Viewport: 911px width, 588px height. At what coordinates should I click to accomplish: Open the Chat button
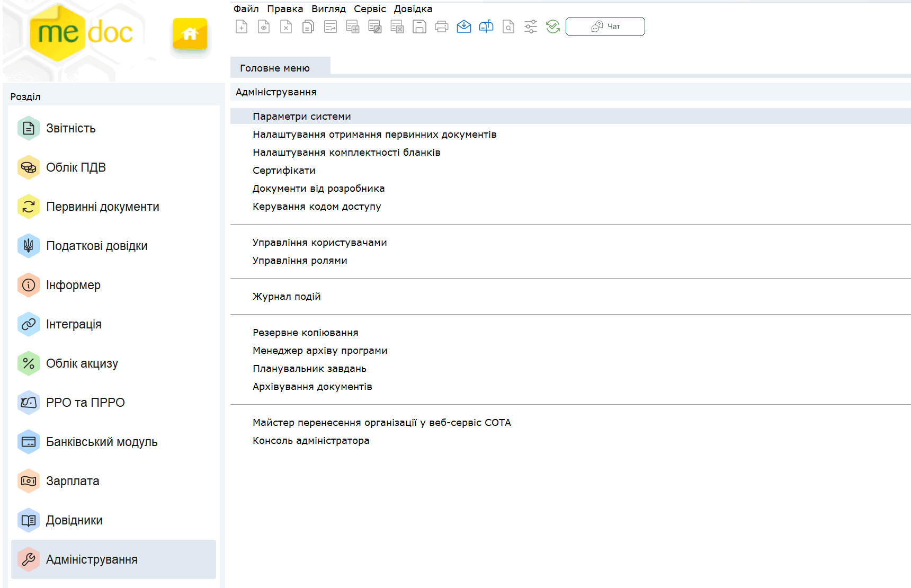(605, 26)
